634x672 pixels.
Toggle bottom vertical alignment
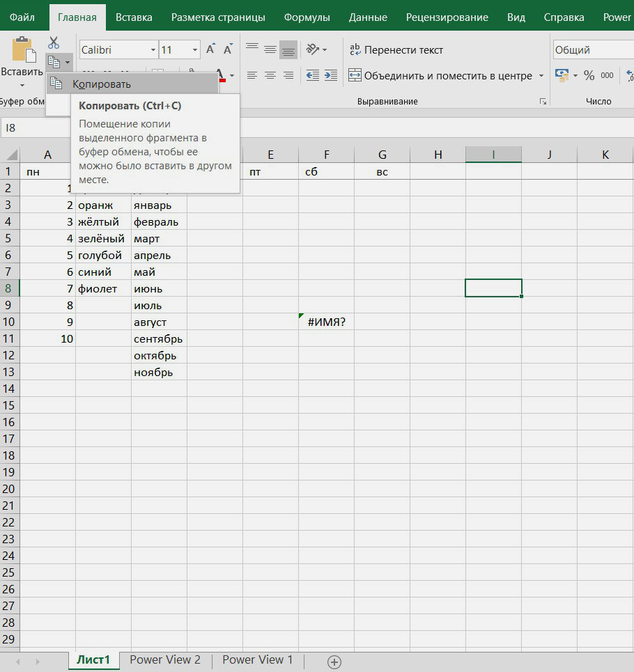point(288,49)
